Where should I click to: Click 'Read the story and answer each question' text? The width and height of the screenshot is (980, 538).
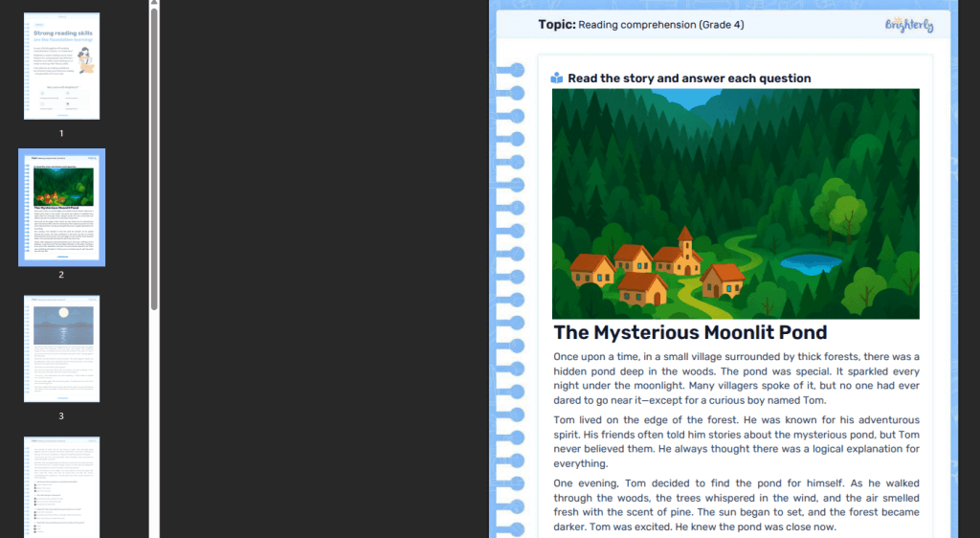(x=689, y=78)
